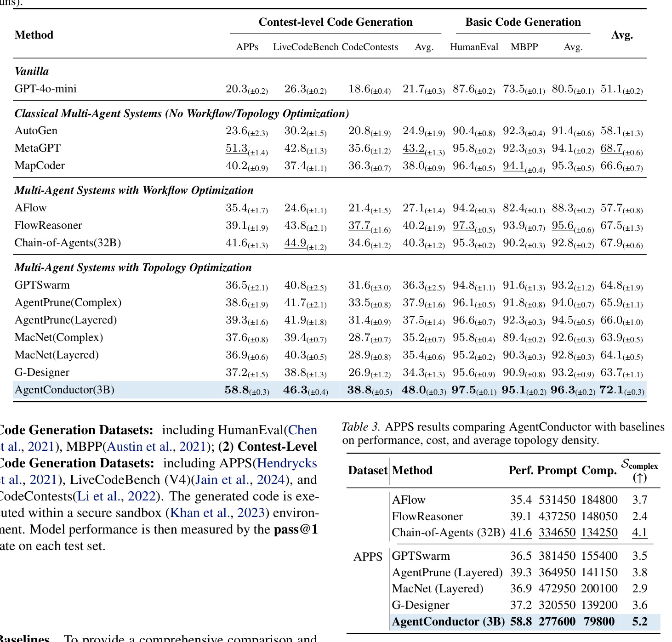Select the bold 'pass@1' text in paragraph
This screenshot has height=642, width=672.
pyautogui.click(x=296, y=529)
